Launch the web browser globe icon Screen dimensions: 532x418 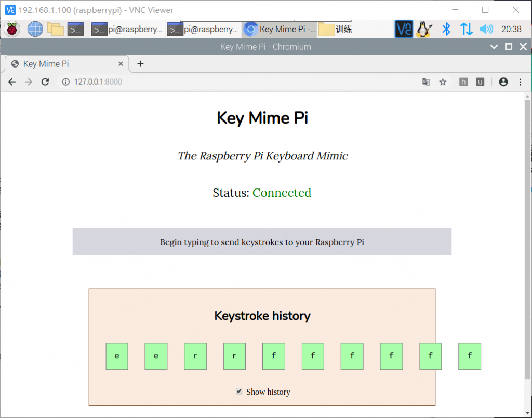tap(35, 30)
